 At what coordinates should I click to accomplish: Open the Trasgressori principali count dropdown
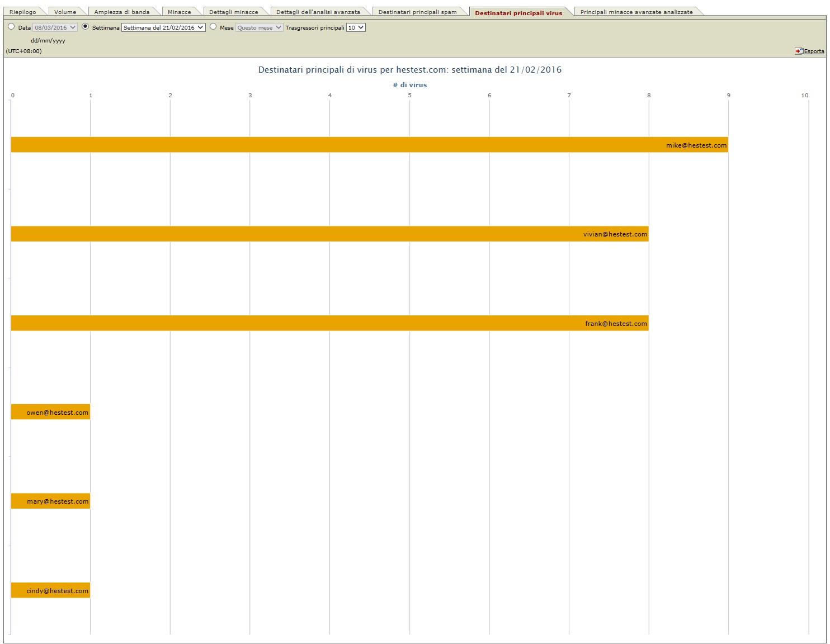click(x=356, y=27)
